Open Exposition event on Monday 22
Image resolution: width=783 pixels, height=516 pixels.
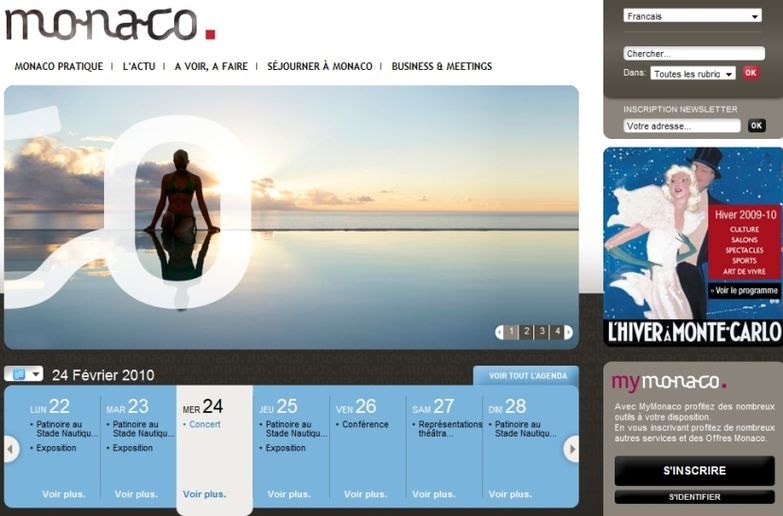pyautogui.click(x=56, y=448)
